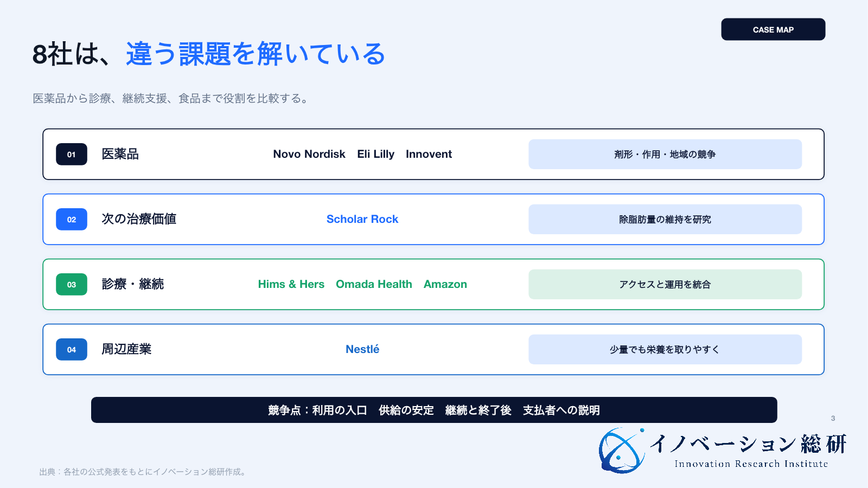Click the Omada Health company name
Viewport: 868px width, 488px height.
click(x=374, y=284)
